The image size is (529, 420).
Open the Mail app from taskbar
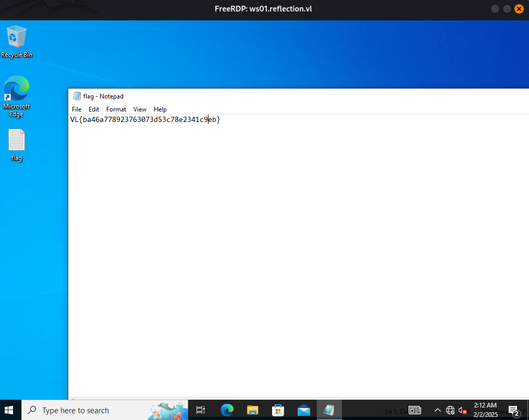(304, 410)
